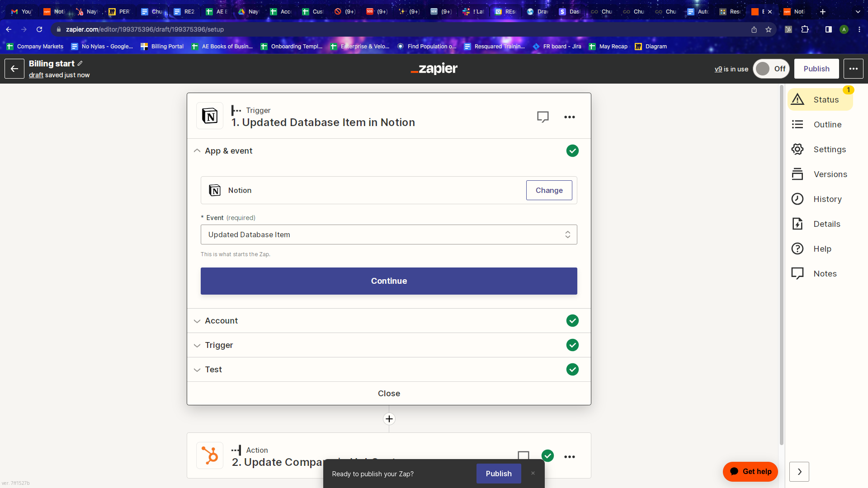
Task: Go back using the browser back arrow
Action: 9,29
